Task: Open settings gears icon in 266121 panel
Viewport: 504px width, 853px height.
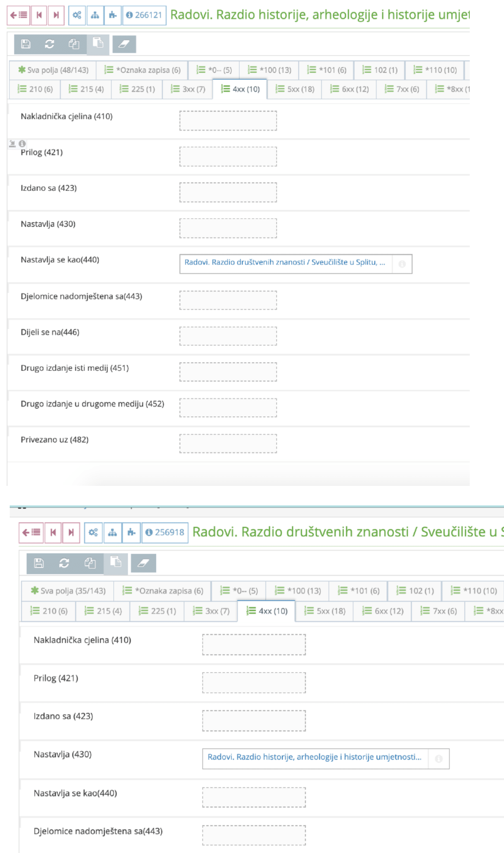Action: click(77, 15)
